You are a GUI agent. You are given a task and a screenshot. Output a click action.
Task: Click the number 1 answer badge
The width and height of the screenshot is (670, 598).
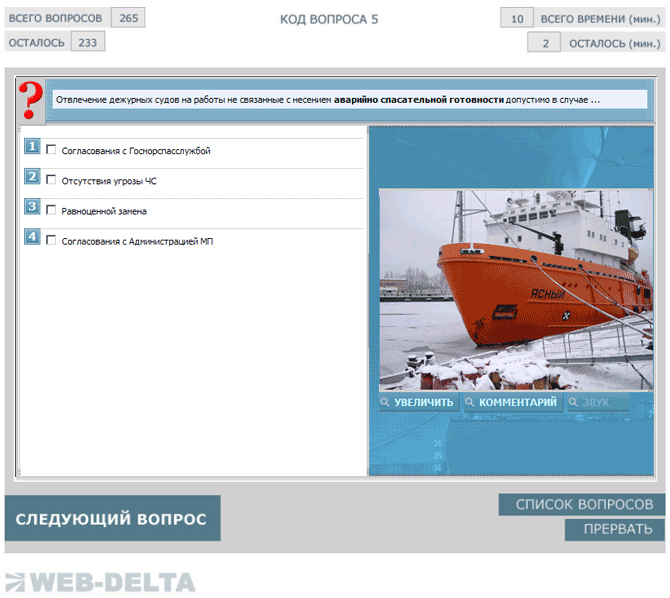33,148
